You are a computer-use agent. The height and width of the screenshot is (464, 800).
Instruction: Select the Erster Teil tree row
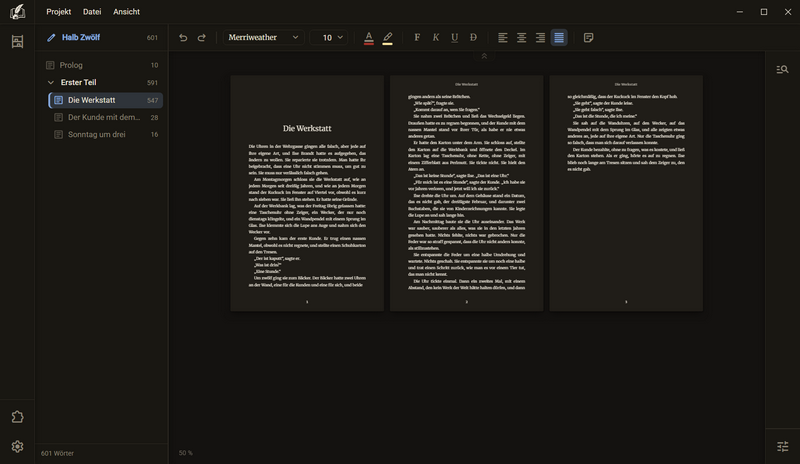pos(102,82)
